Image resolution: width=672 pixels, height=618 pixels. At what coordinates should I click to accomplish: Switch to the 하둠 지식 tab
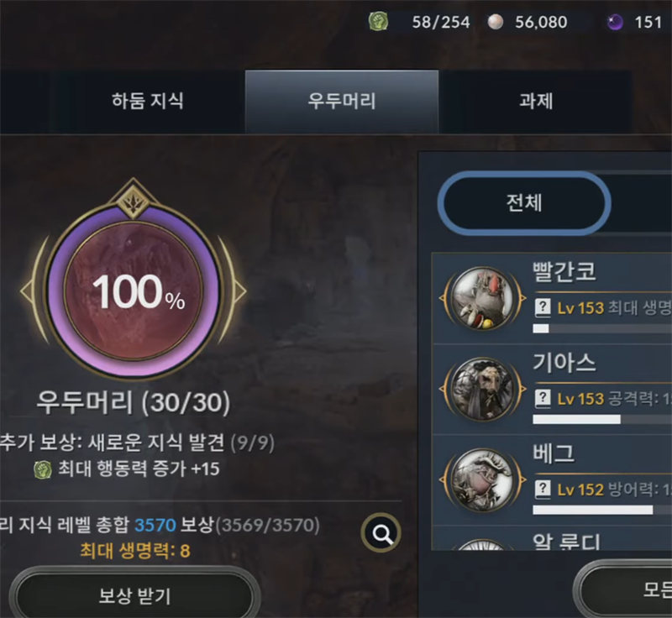(x=148, y=101)
